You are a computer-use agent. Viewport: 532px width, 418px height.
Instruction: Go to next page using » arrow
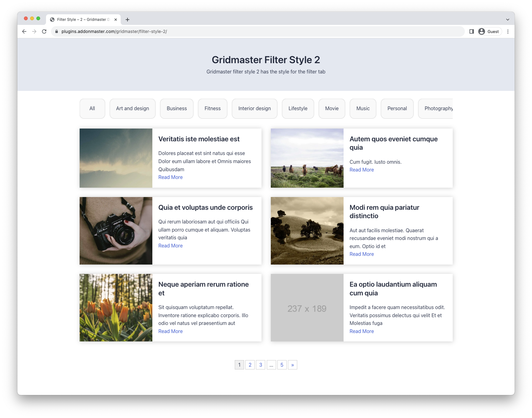tap(293, 365)
